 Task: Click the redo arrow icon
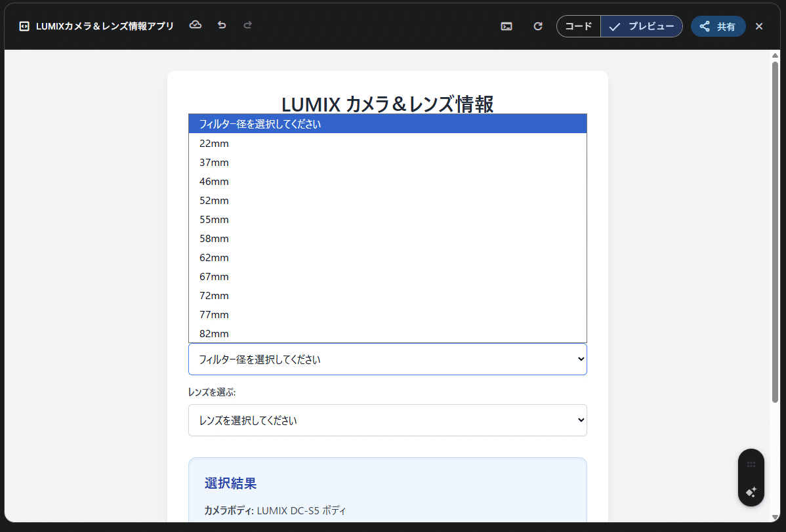tap(247, 25)
